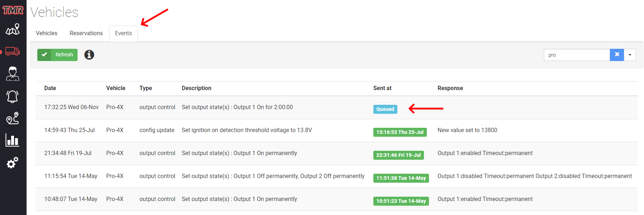Open the drivers person sidebar icon
This screenshot has width=644, height=215.
(x=13, y=74)
